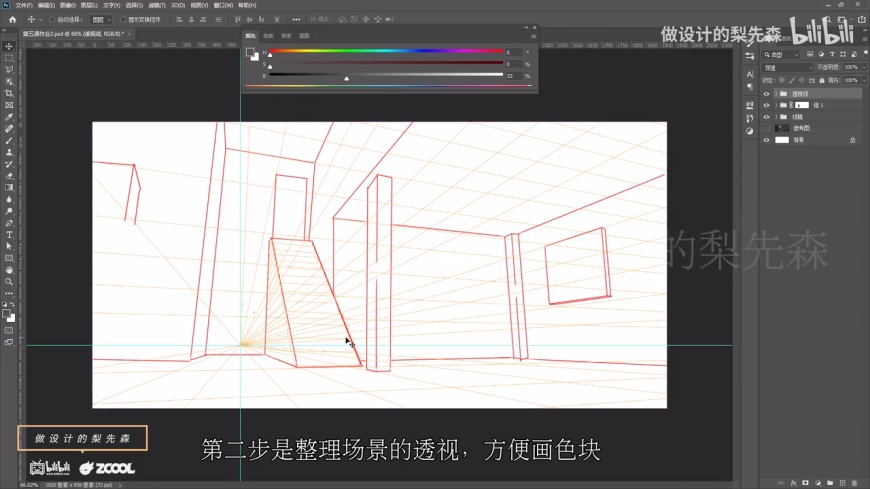Select the Clone Stamp tool
This screenshot has width=870, height=489.
coord(9,152)
